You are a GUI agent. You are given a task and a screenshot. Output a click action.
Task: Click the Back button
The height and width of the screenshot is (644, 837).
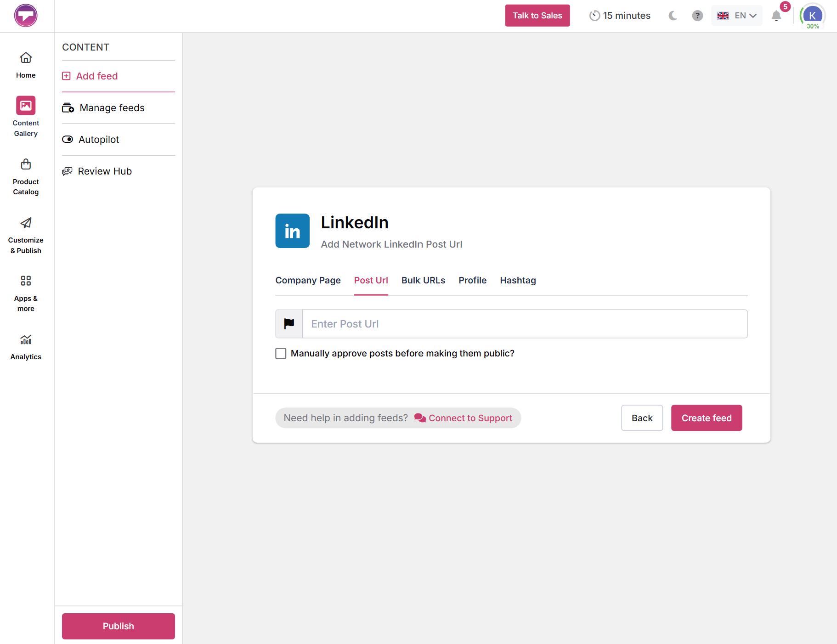point(642,418)
